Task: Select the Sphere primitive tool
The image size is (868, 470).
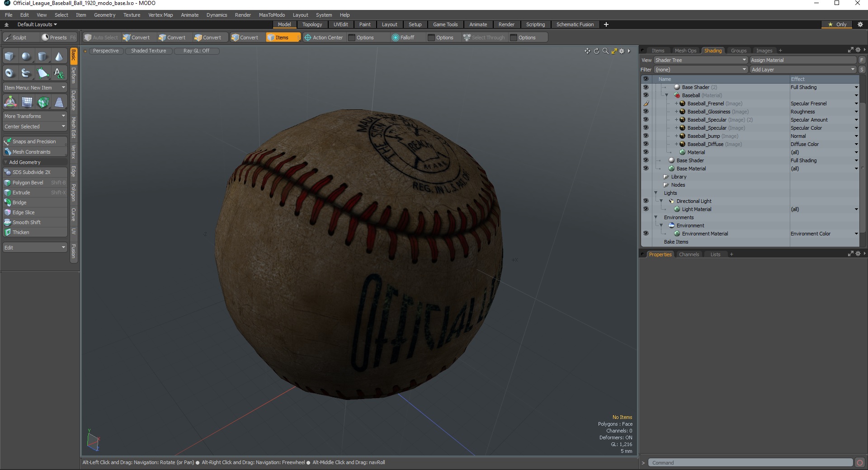Action: [26, 56]
